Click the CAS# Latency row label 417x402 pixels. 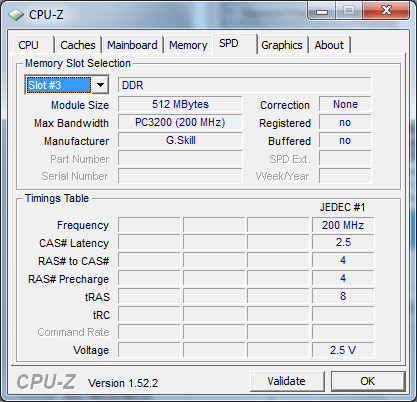74,243
